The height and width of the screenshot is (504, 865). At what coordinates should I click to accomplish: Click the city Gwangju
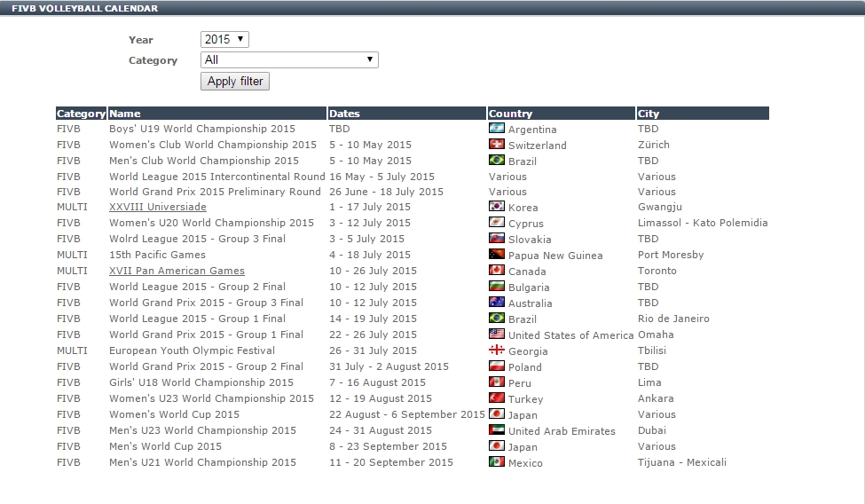coord(660,207)
